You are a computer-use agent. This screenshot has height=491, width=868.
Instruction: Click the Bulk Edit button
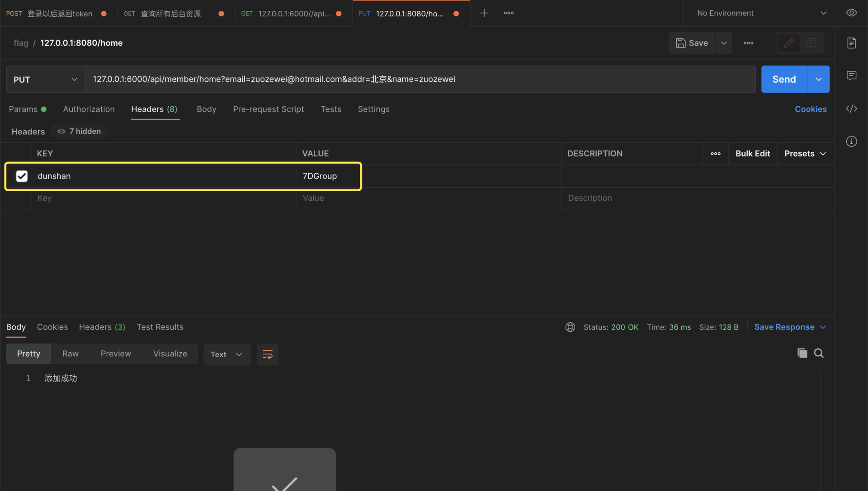click(x=753, y=154)
